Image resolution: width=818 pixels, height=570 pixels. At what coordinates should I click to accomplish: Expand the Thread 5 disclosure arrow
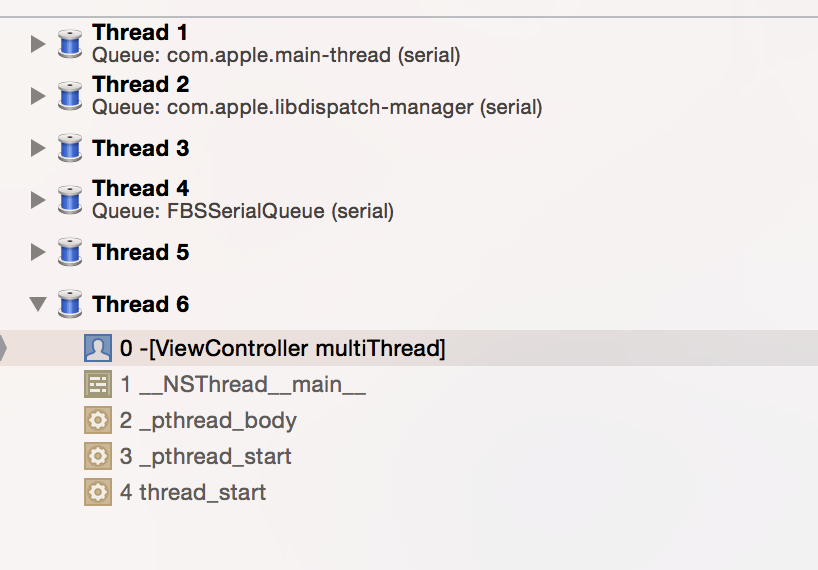(x=38, y=252)
